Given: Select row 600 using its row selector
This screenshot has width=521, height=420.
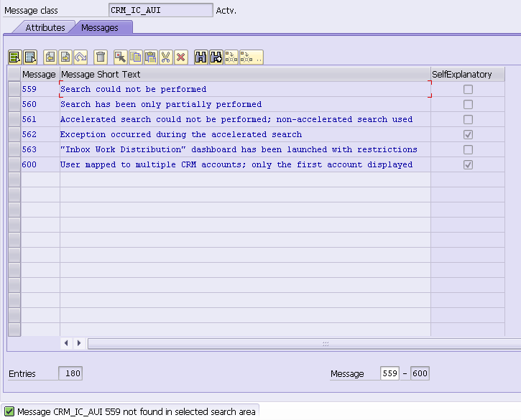Looking at the screenshot, I should (x=14, y=164).
